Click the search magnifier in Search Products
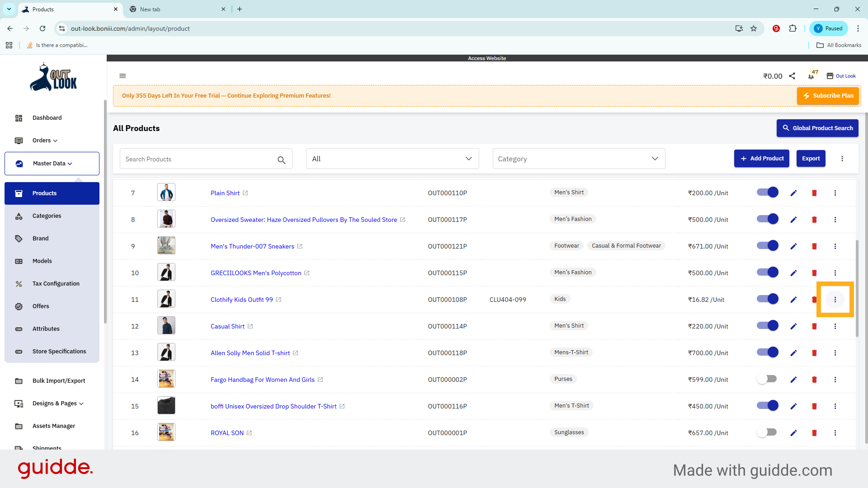Viewport: 868px width, 488px height. click(281, 160)
